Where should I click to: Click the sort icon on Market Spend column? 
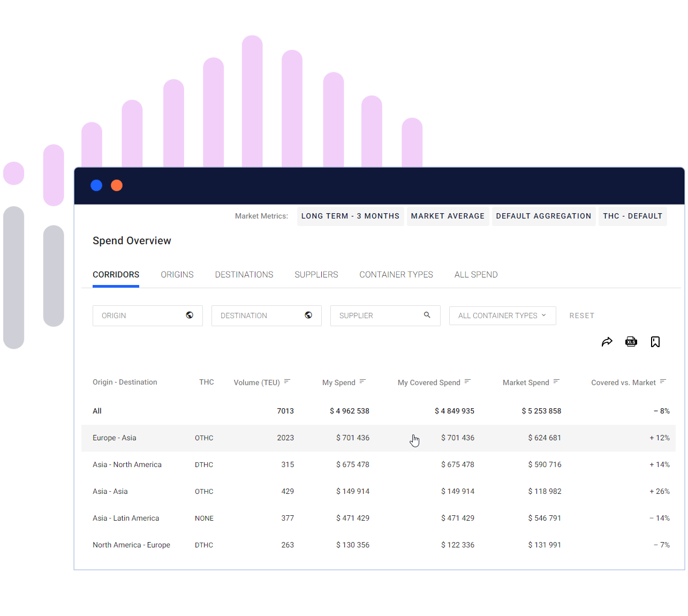[557, 382]
